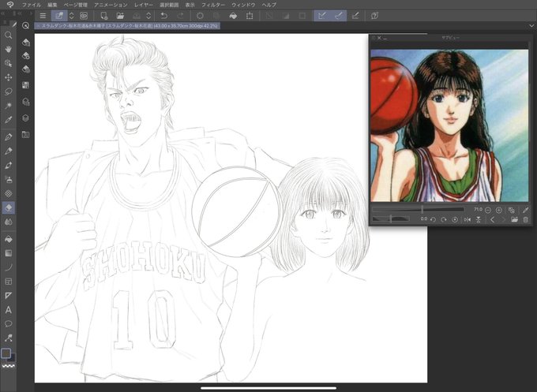Select the Text tool
Screen dimensions: 537x392
click(x=8, y=310)
